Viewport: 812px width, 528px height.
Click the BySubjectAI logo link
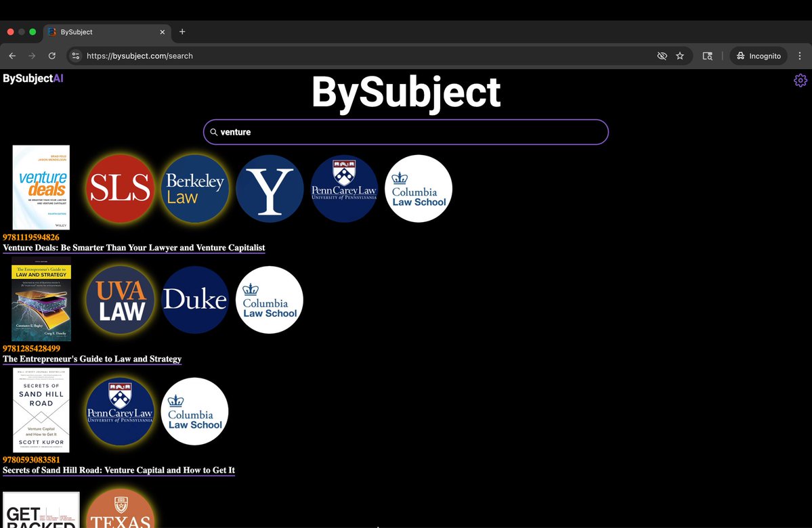pyautogui.click(x=33, y=79)
